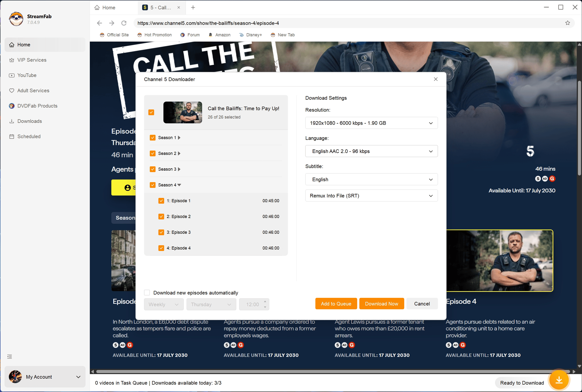Click the vertical page scrollbar

pos(579,128)
